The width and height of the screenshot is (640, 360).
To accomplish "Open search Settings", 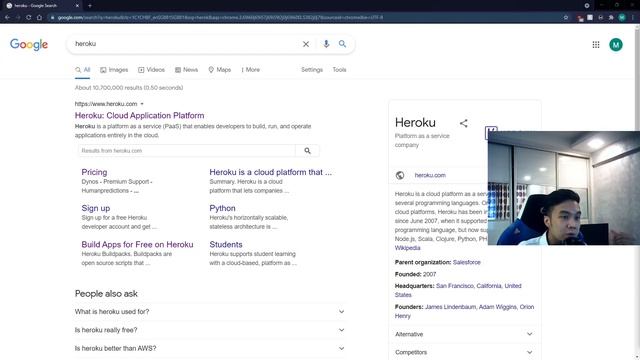I will tap(312, 70).
